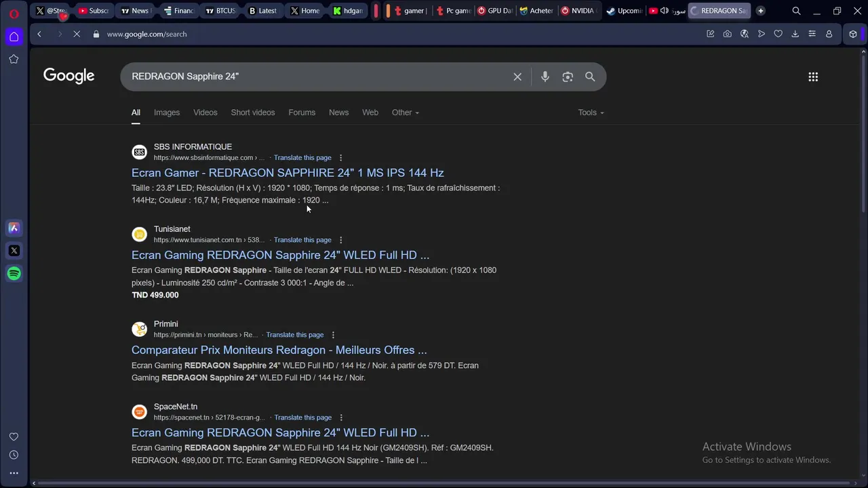Expand the Other search filter dropdown
This screenshot has width=868, height=488.
coord(405,113)
